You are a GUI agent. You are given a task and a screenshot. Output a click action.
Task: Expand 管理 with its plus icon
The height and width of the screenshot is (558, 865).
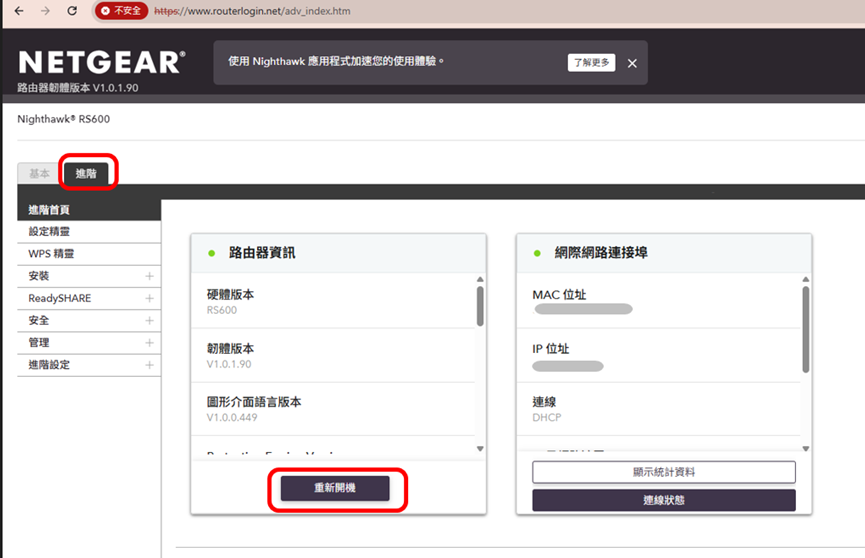tap(149, 343)
